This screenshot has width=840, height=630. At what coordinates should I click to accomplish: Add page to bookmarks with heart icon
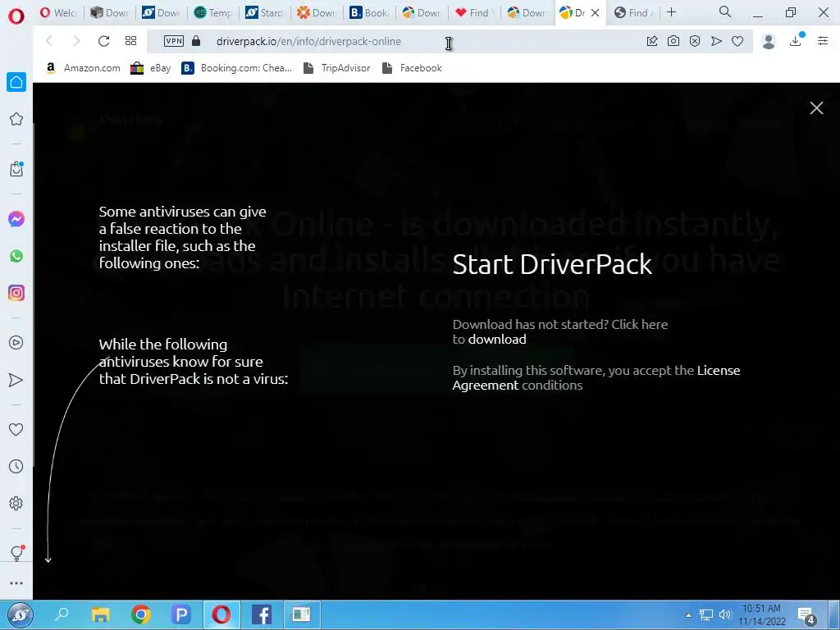tap(737, 41)
